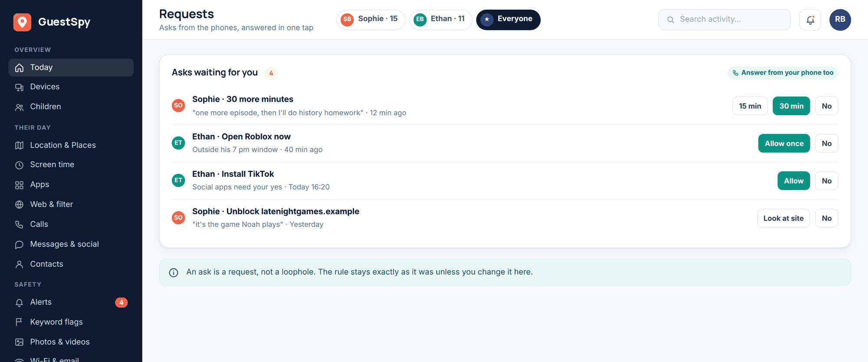Open the RB profile avatar
This screenshot has height=362, width=868.
840,20
